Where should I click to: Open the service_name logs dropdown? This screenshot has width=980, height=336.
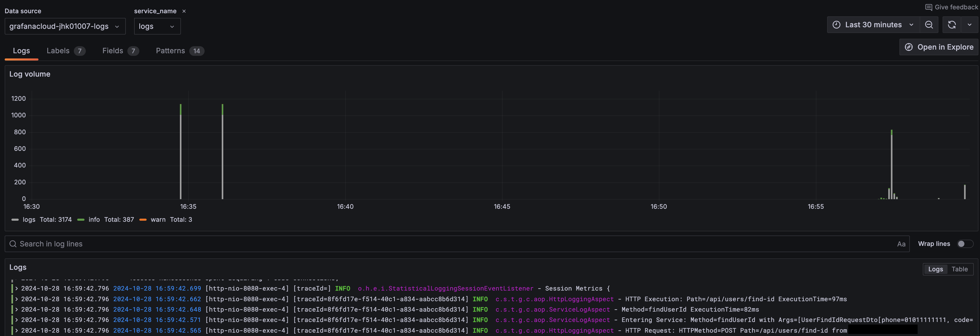pyautogui.click(x=157, y=26)
